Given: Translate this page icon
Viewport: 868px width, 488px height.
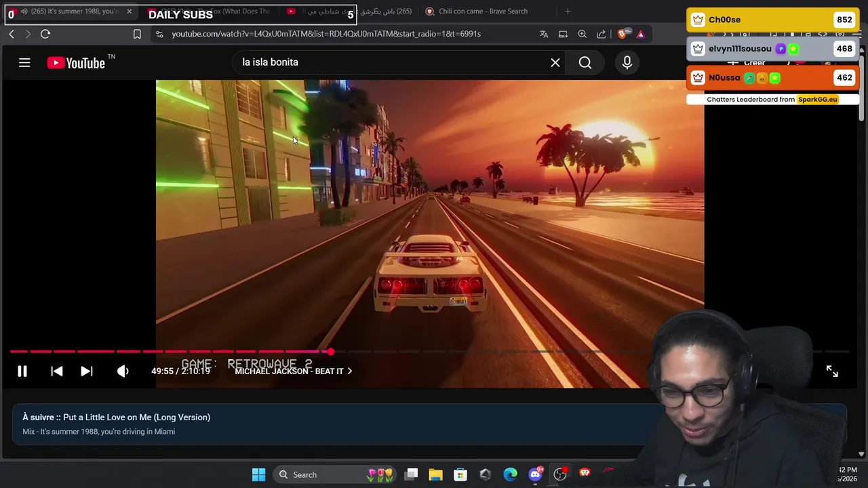Looking at the screenshot, I should coord(544,34).
